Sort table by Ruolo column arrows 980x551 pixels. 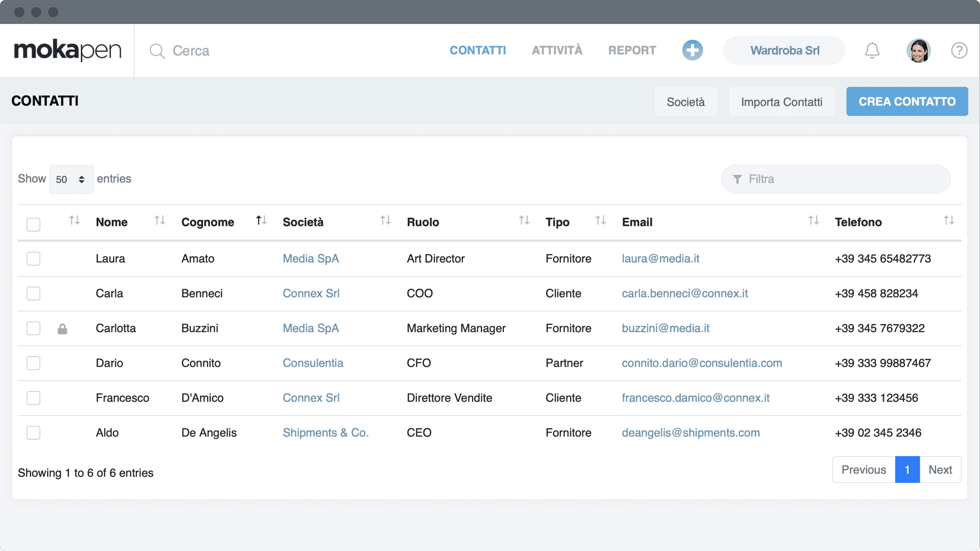pos(524,220)
